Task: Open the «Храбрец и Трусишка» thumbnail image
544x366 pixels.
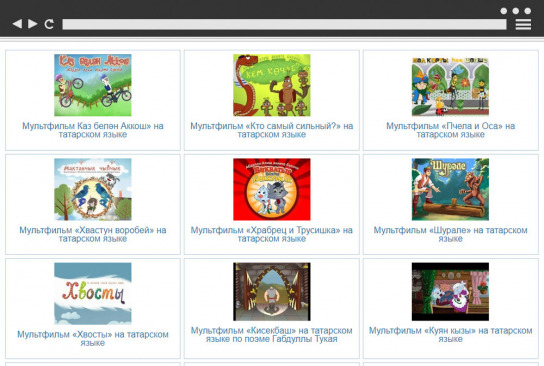Action: (272, 189)
